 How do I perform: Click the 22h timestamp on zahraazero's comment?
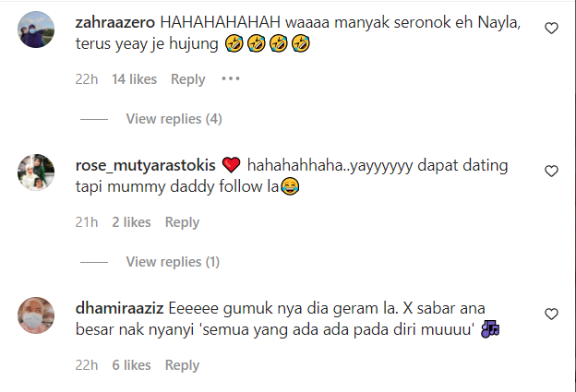click(x=87, y=79)
